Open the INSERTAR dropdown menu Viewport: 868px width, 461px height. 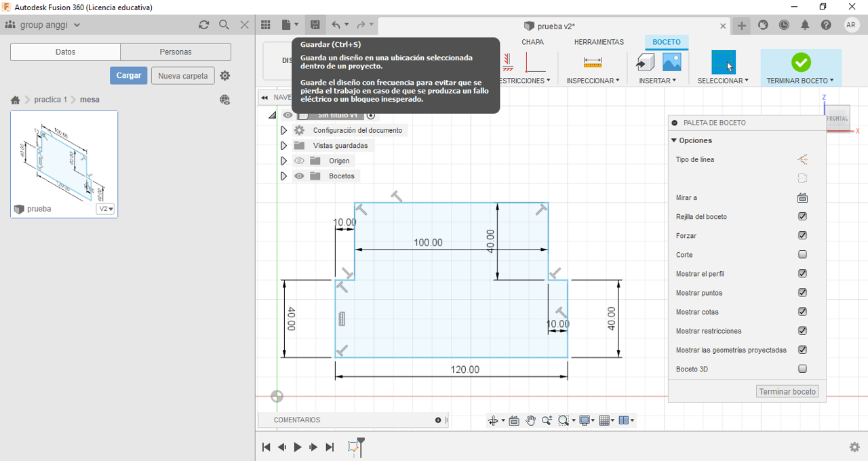click(x=657, y=81)
